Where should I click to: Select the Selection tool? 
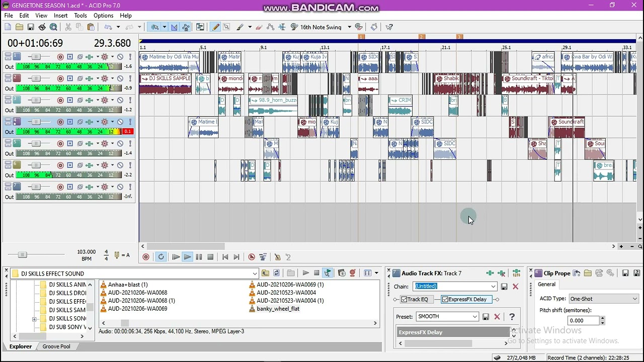[226, 27]
